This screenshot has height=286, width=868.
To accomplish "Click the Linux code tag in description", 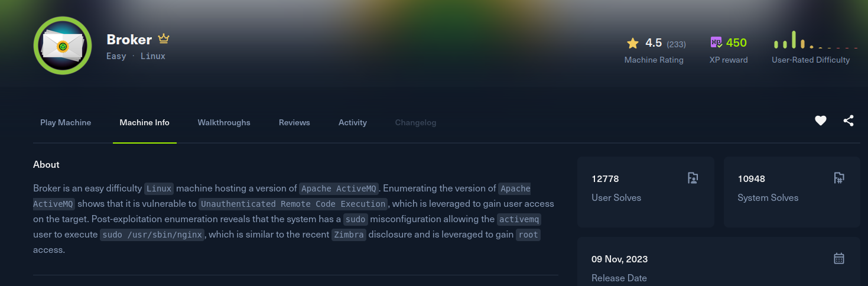I will coord(159,188).
